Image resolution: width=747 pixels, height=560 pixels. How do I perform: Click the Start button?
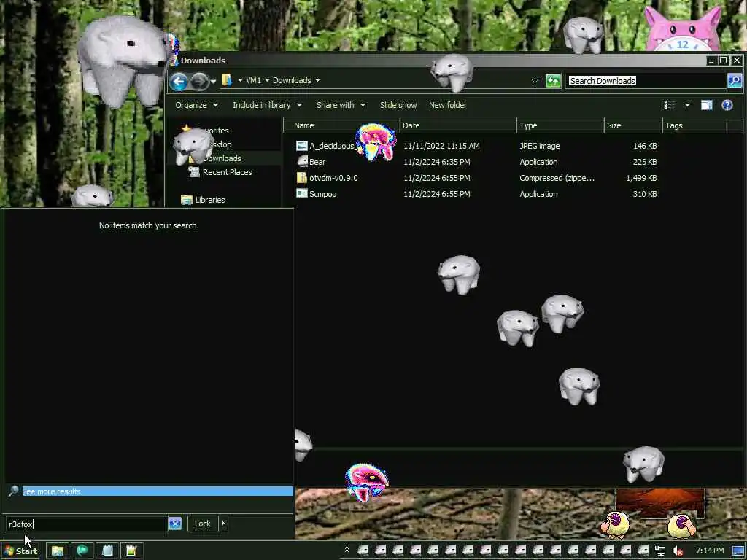[21, 551]
